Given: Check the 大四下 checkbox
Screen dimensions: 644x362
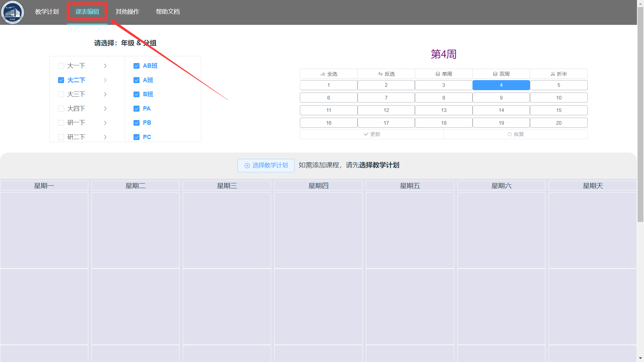Looking at the screenshot, I should 61,109.
